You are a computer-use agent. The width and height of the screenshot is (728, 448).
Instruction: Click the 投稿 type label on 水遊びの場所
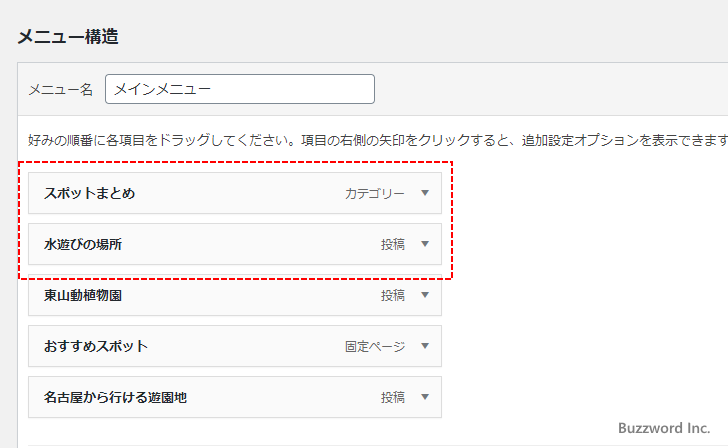click(392, 244)
